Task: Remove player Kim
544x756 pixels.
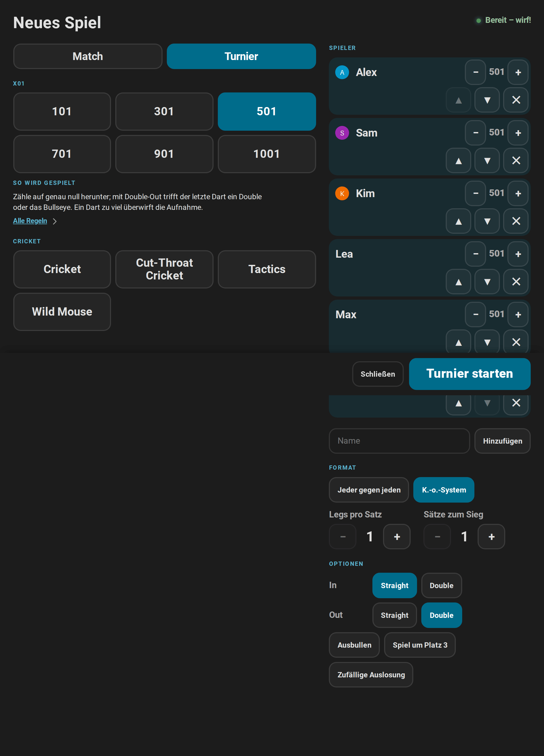Action: tap(516, 221)
